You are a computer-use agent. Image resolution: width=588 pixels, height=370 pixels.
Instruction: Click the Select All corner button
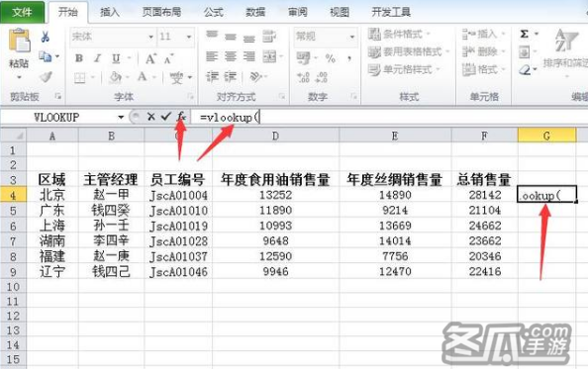pyautogui.click(x=14, y=136)
